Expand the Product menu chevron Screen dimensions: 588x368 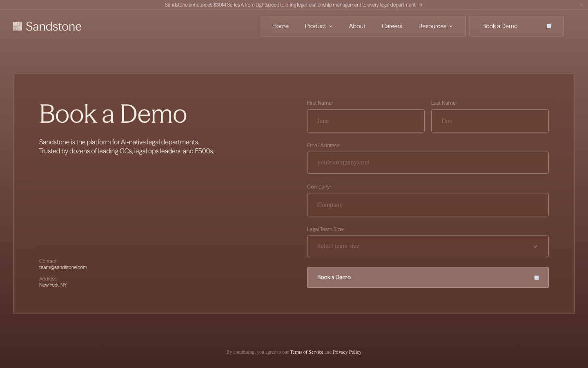(x=331, y=26)
